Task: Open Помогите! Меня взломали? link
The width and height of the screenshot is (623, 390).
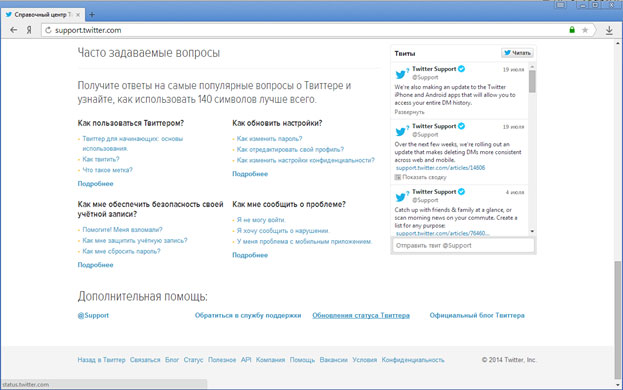Action: [122, 230]
